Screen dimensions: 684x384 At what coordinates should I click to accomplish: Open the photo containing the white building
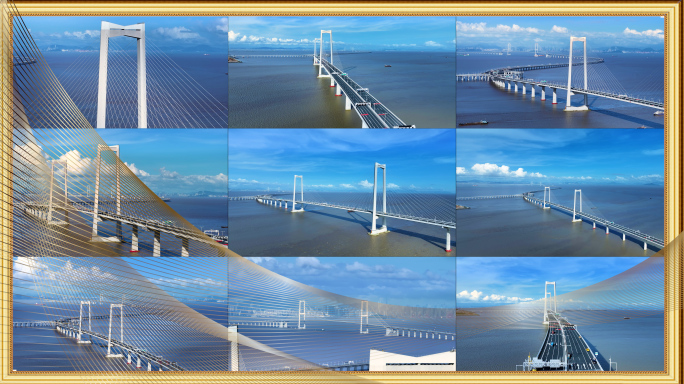click(342, 314)
